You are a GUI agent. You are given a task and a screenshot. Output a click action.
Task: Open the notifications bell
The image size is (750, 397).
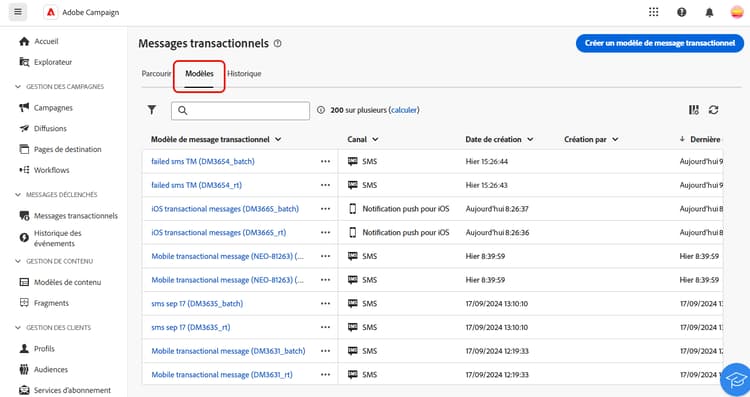tap(709, 12)
